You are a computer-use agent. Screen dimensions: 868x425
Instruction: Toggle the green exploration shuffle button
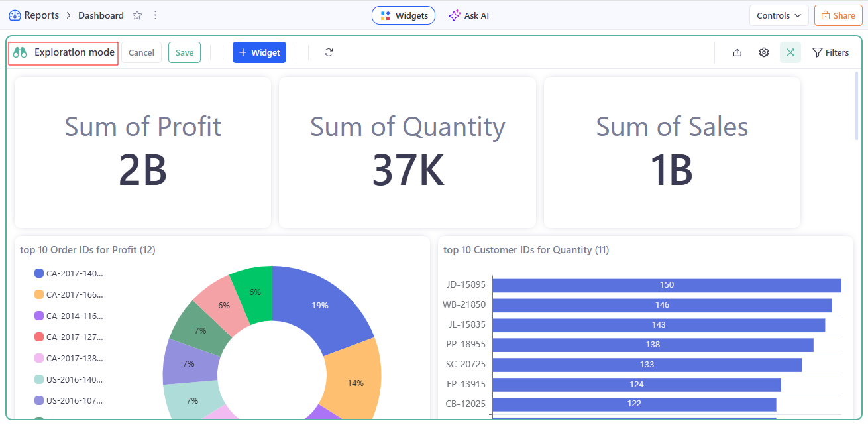790,52
